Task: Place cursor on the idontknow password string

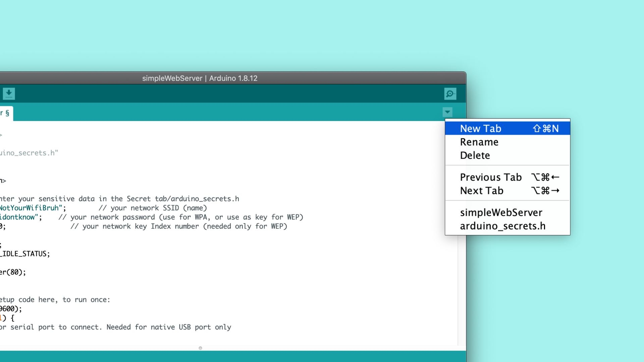Action: coord(18,217)
